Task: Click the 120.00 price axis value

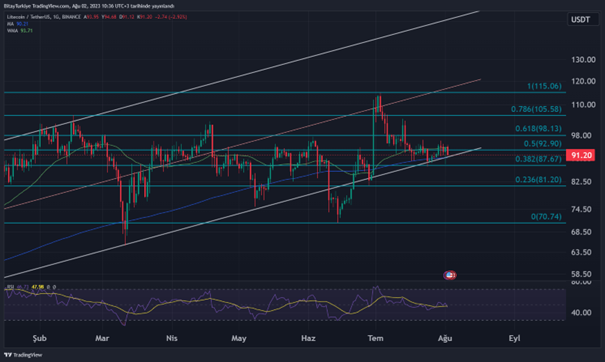Action: [583, 81]
